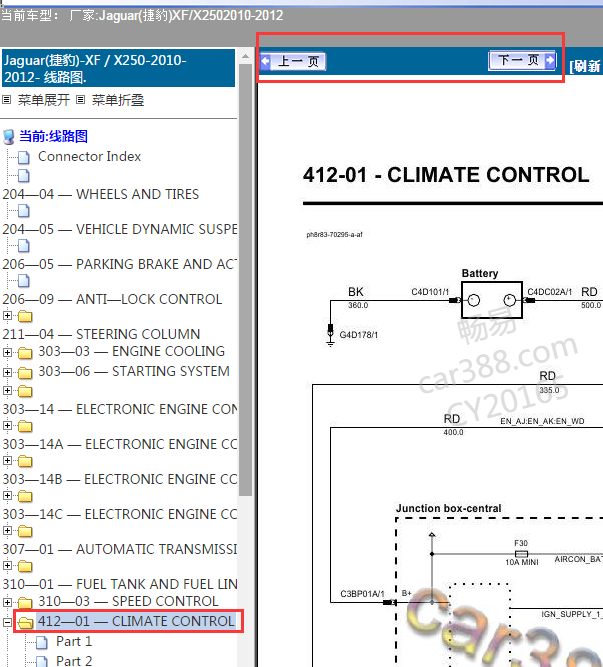Click the tree panel vertical scrollbar thumb
Screen dimensions: 603x667
click(x=245, y=280)
